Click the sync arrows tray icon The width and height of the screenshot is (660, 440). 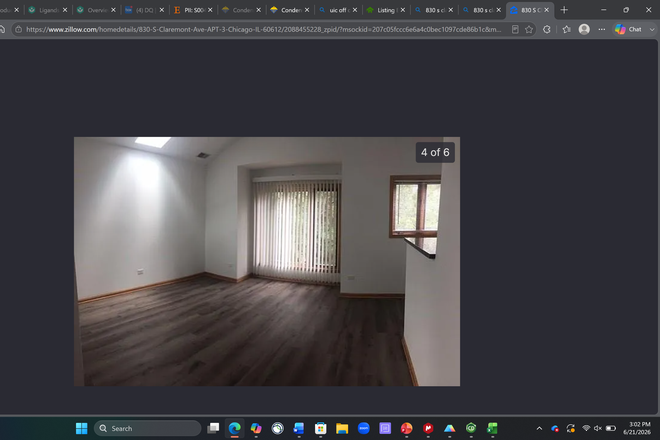click(571, 429)
